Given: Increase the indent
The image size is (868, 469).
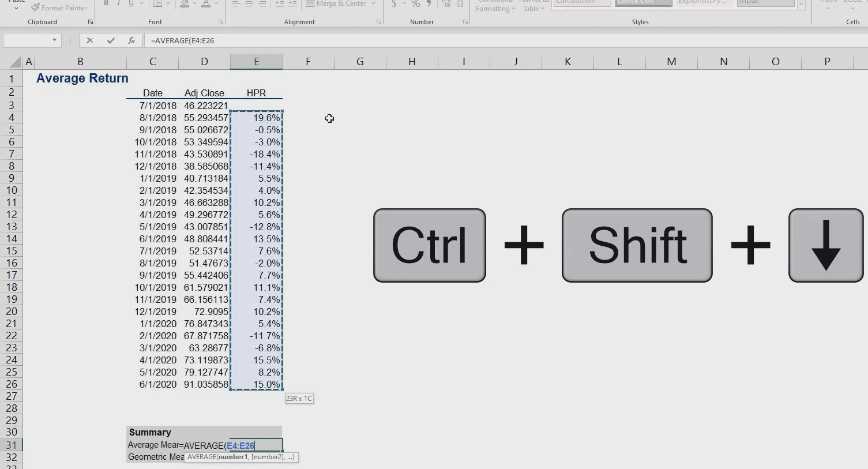Looking at the screenshot, I should pyautogui.click(x=292, y=3).
